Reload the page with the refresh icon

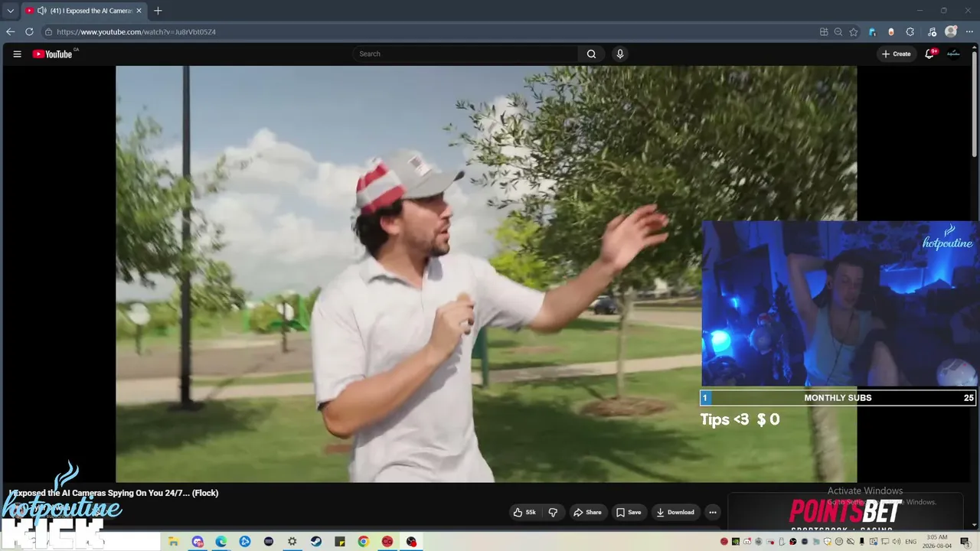(29, 32)
